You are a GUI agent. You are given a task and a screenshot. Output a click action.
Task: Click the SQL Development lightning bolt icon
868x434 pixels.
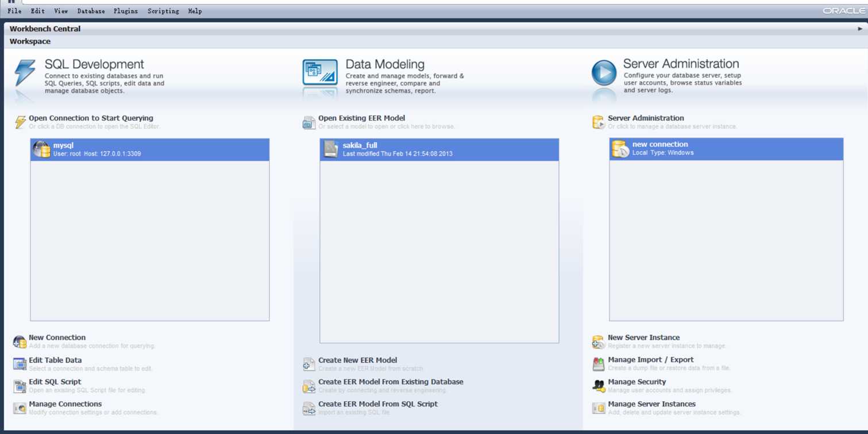coord(25,72)
